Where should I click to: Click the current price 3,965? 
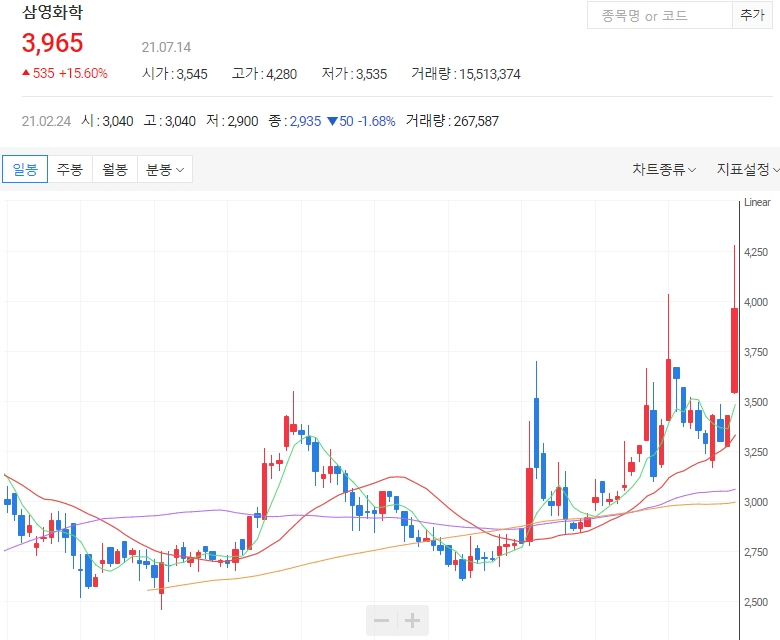coord(52,43)
